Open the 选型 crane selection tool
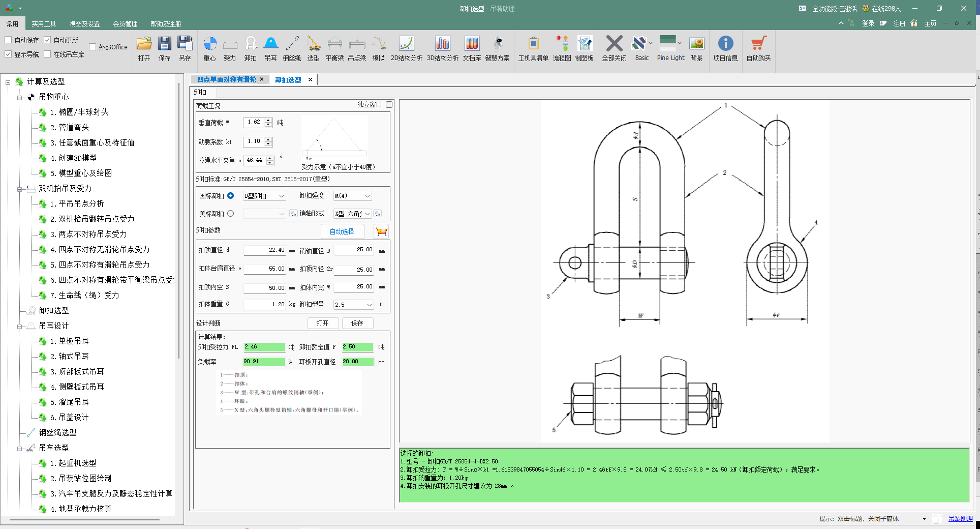The height and width of the screenshot is (529, 980). pos(314,49)
